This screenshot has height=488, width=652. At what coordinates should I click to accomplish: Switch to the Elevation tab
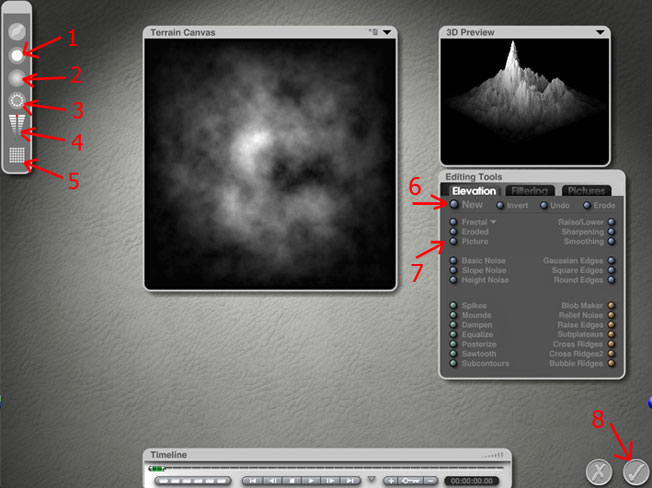pyautogui.click(x=474, y=191)
